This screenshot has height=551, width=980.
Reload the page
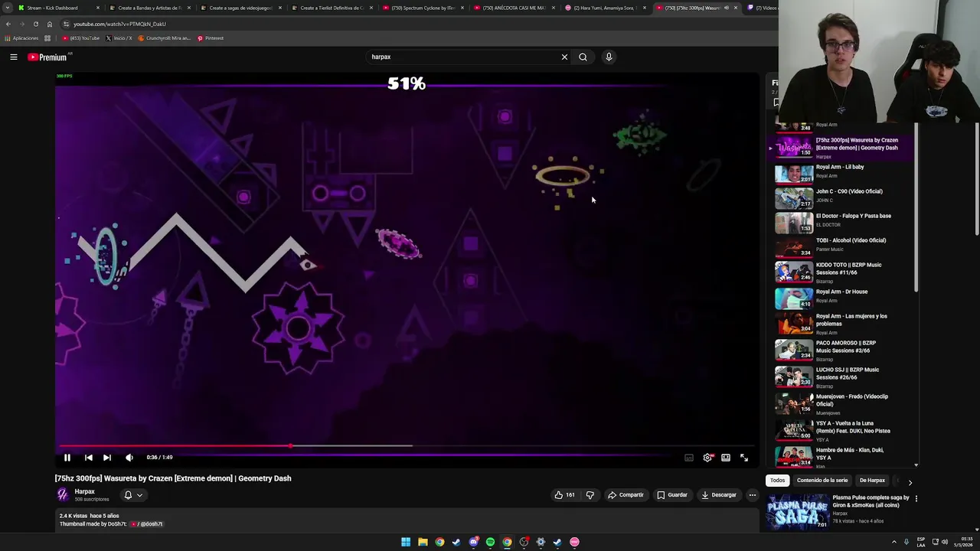[x=35, y=24]
